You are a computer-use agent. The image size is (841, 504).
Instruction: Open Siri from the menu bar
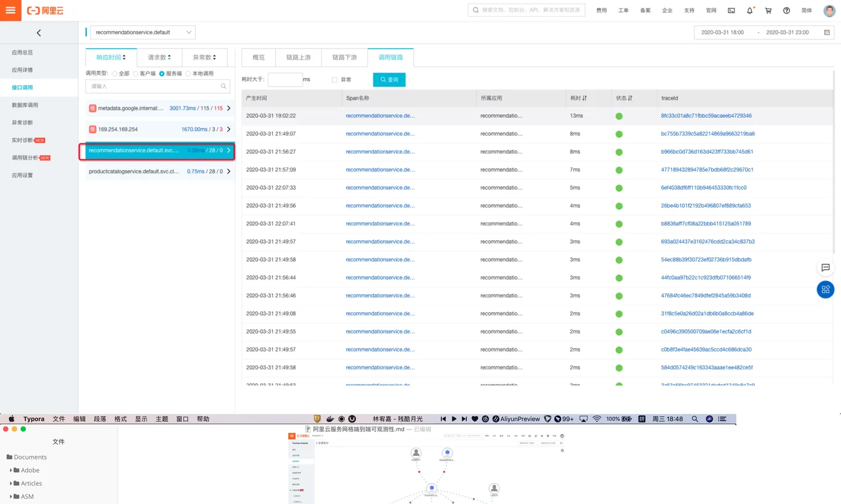click(709, 419)
